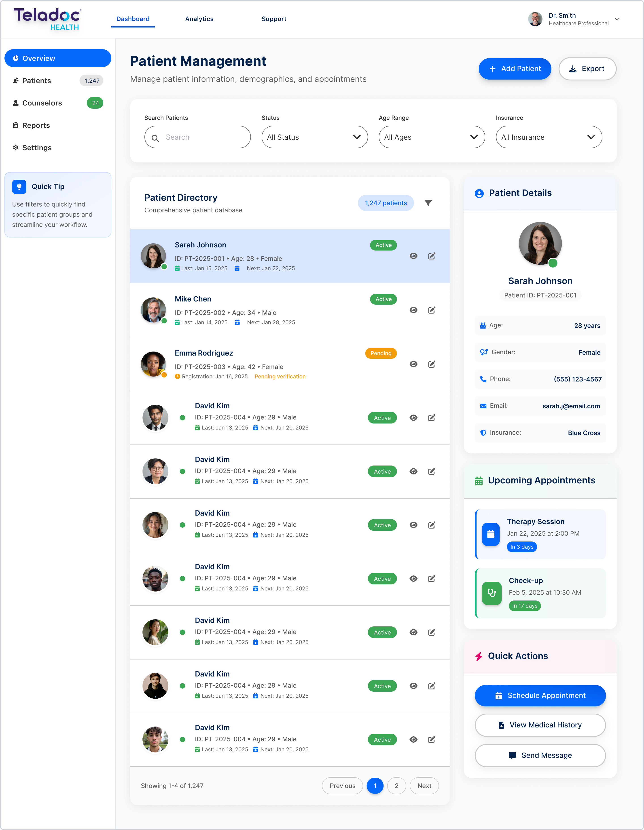Click the Add Patient button
Image resolution: width=644 pixels, height=830 pixels.
515,69
